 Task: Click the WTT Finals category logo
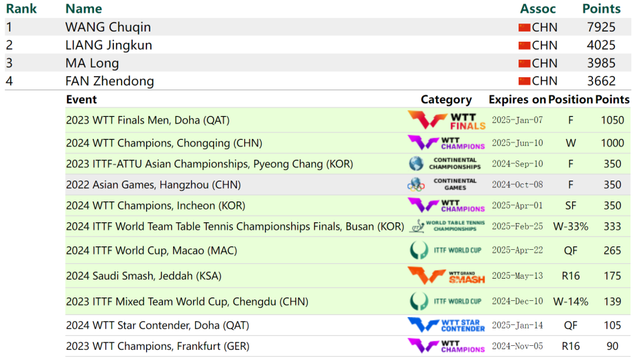[x=447, y=121]
